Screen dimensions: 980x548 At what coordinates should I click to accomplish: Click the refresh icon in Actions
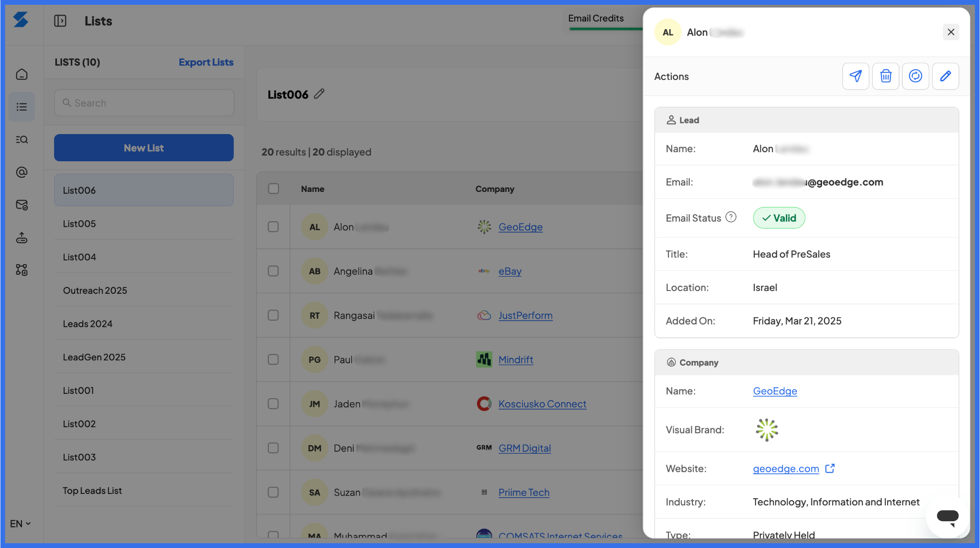(x=915, y=76)
